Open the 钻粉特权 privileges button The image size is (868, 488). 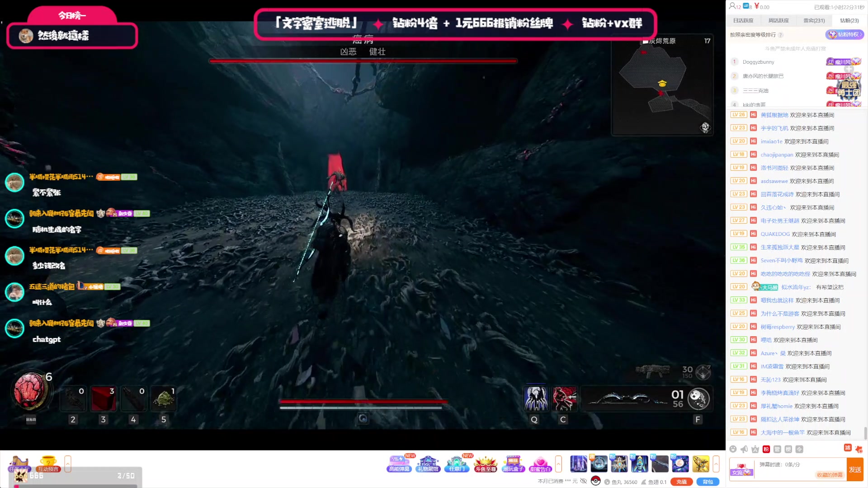[844, 34]
